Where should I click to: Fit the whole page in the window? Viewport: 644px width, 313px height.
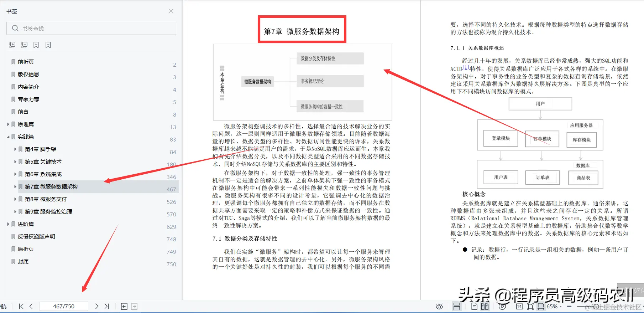pyautogui.click(x=530, y=306)
